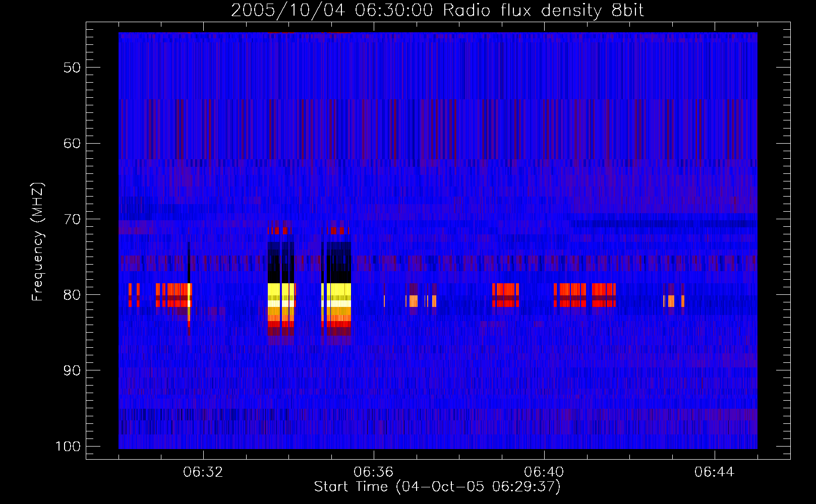Image resolution: width=816 pixels, height=504 pixels.
Task: Click the 50 frequency tick label
Action: 72,68
